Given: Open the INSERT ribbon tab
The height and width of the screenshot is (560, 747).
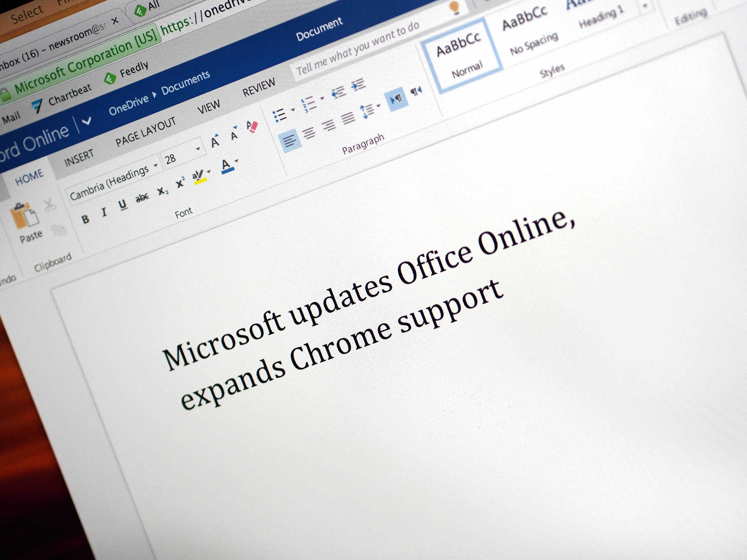Looking at the screenshot, I should pos(79,157).
